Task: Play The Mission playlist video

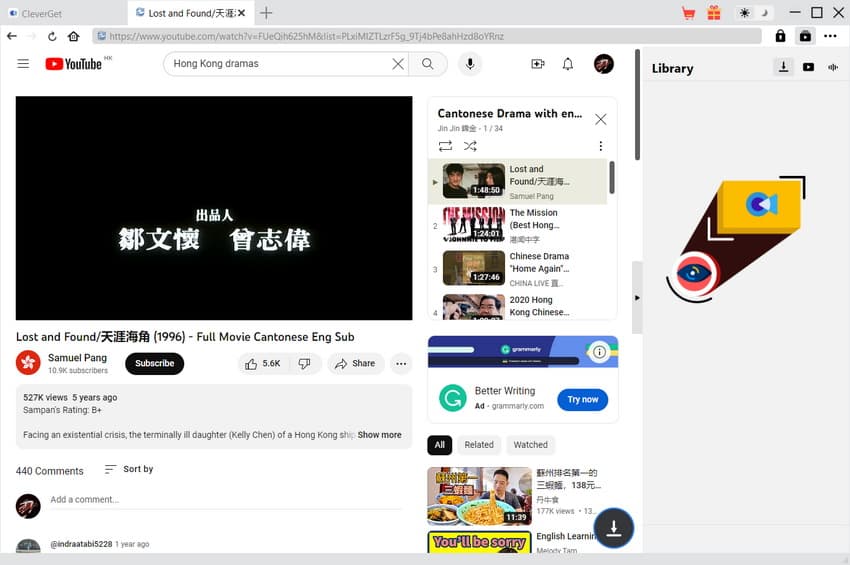Action: (x=517, y=225)
